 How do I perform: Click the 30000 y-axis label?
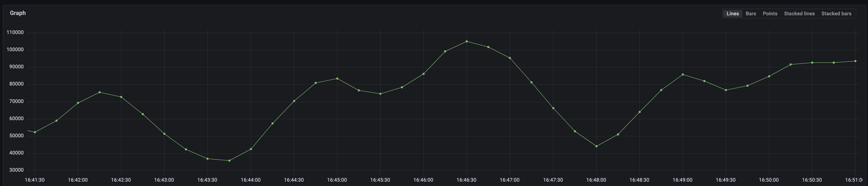[x=17, y=170]
